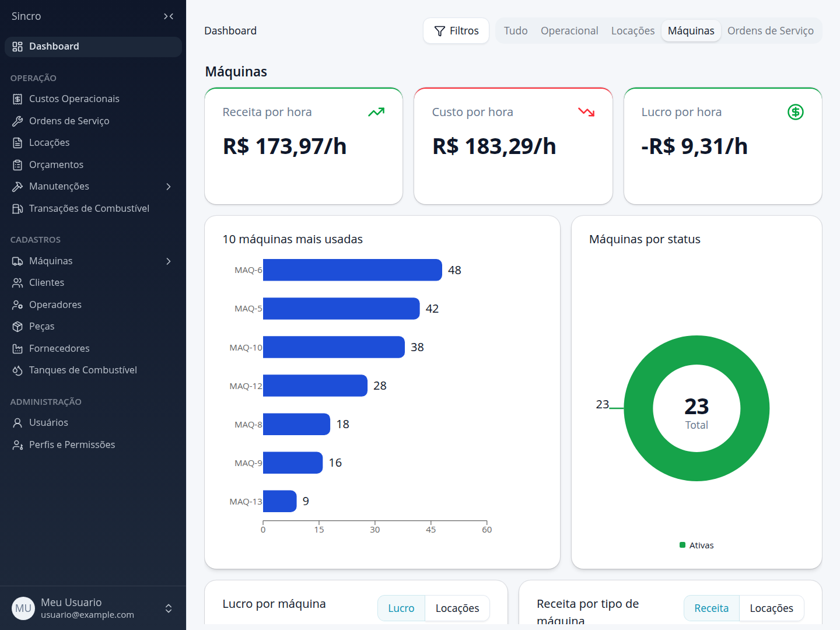Expand the Manutenções submenu chevron
The width and height of the screenshot is (840, 630).
(169, 187)
